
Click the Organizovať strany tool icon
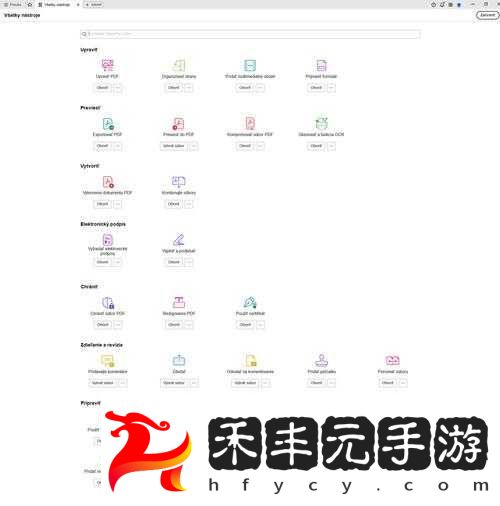point(179,65)
